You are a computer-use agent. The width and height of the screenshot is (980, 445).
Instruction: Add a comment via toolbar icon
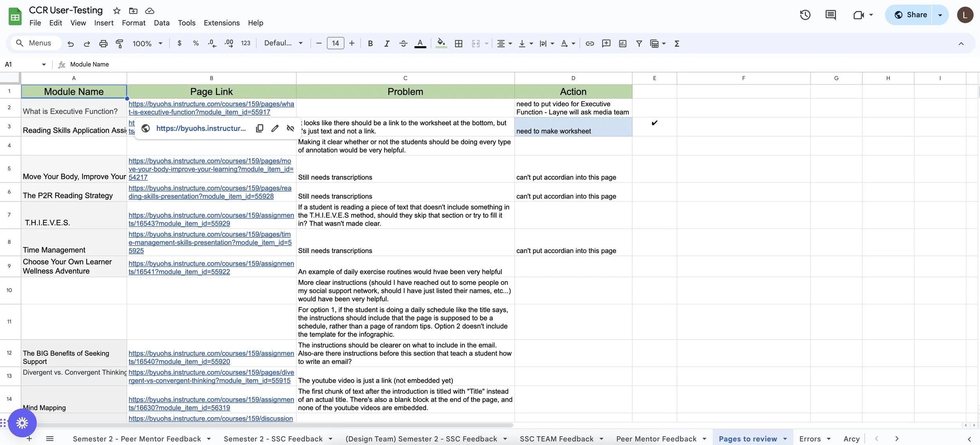coord(606,43)
